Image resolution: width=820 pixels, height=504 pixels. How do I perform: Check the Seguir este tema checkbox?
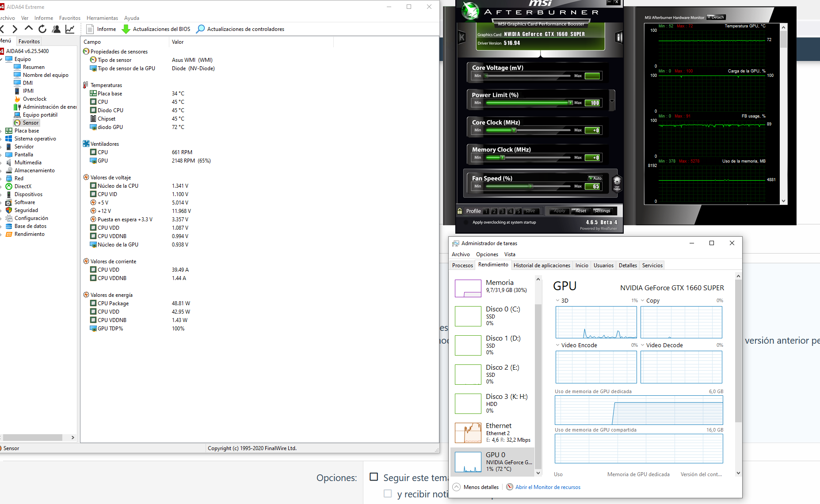coord(374,477)
